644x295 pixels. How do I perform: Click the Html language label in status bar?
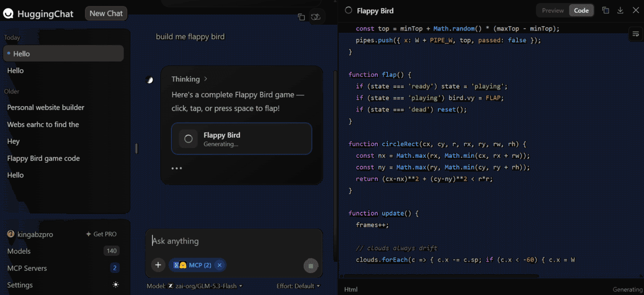(351, 290)
